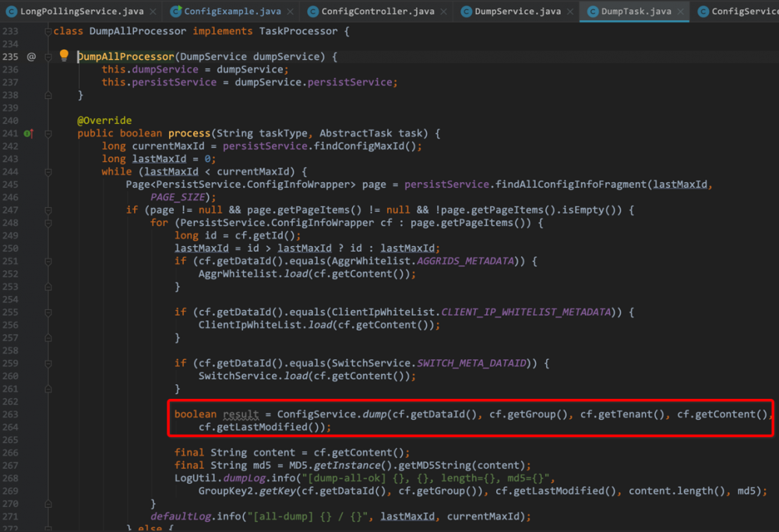Fold the while loop at line 244
779x532 pixels.
click(48, 172)
